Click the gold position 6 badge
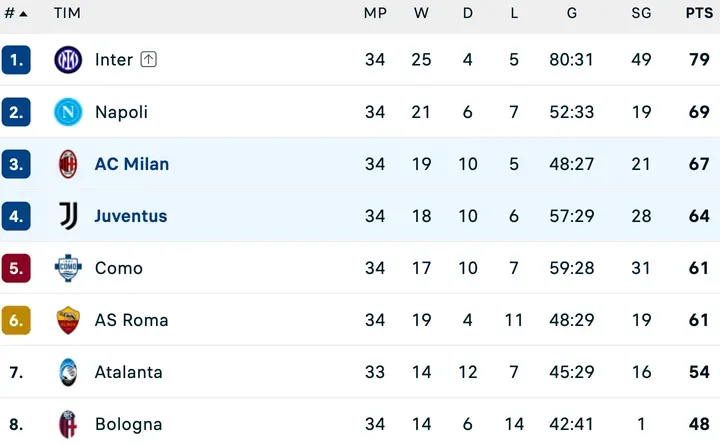The image size is (720, 445). pyautogui.click(x=16, y=320)
